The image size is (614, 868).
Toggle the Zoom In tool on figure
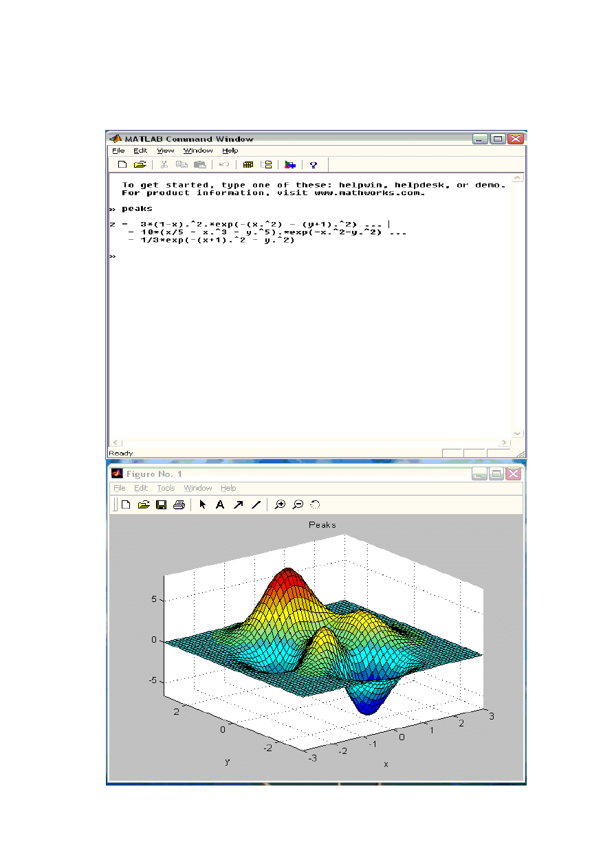click(280, 504)
